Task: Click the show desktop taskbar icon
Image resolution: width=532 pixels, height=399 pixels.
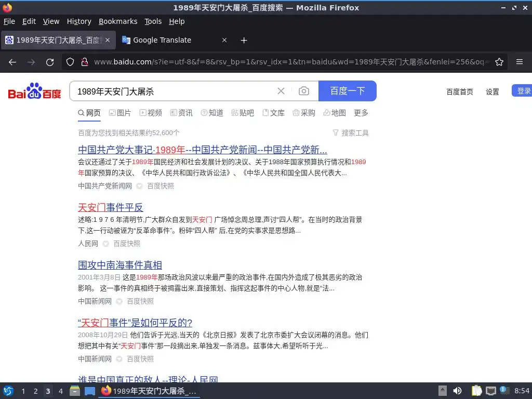Action: 89,391
